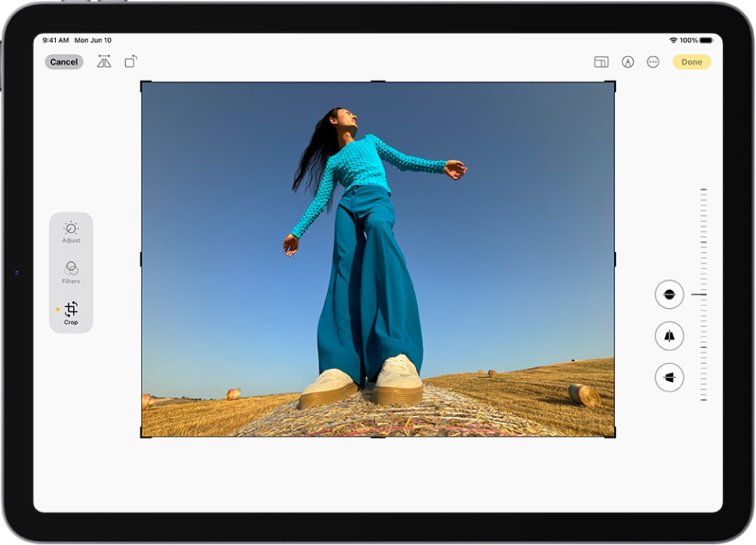This screenshot has height=545, width=756.
Task: Tap Cancel to discard changes
Action: coord(63,61)
